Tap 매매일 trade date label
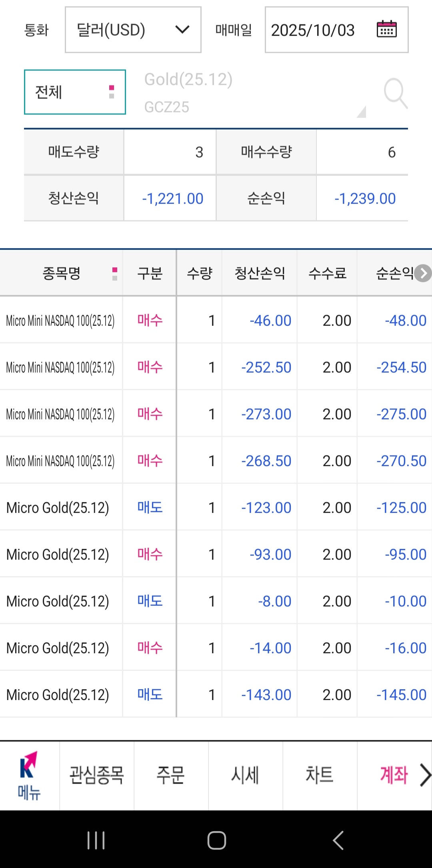432x868 pixels. 234,30
